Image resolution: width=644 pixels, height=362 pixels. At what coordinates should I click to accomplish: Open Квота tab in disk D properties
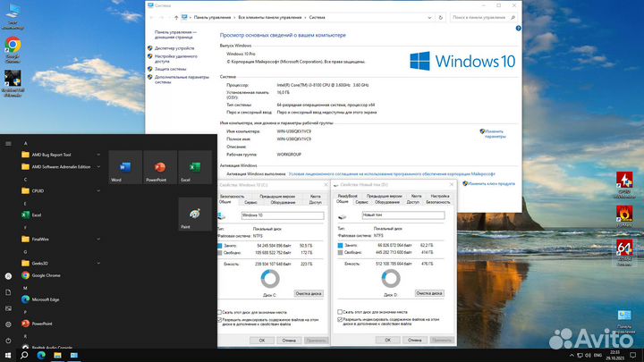416,196
